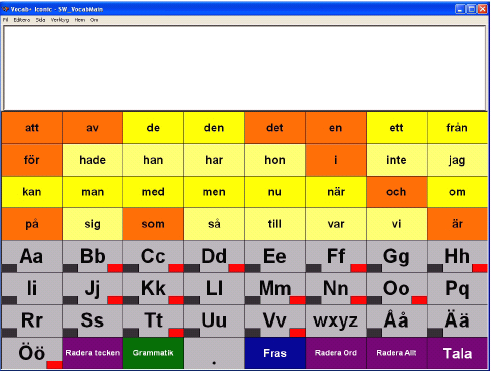Image resolution: width=491 pixels, height=371 pixels.
Task: Choose the 'Mm' letter key
Action: (275, 288)
